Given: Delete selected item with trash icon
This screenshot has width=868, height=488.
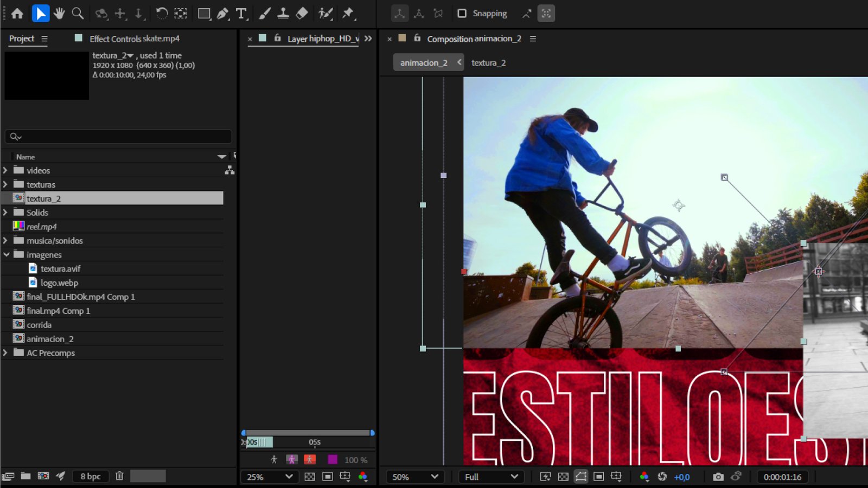Looking at the screenshot, I should 119,476.
